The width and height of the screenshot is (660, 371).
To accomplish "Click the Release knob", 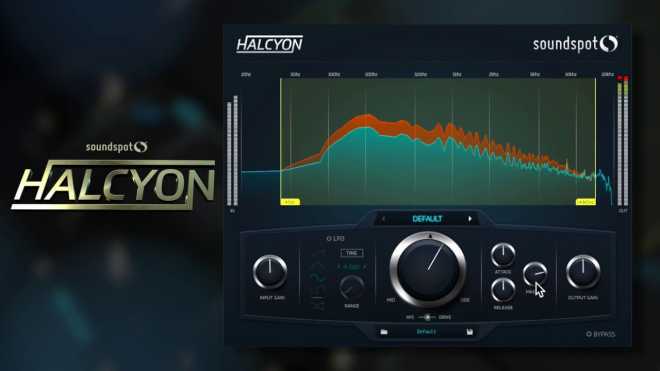I will 503,290.
